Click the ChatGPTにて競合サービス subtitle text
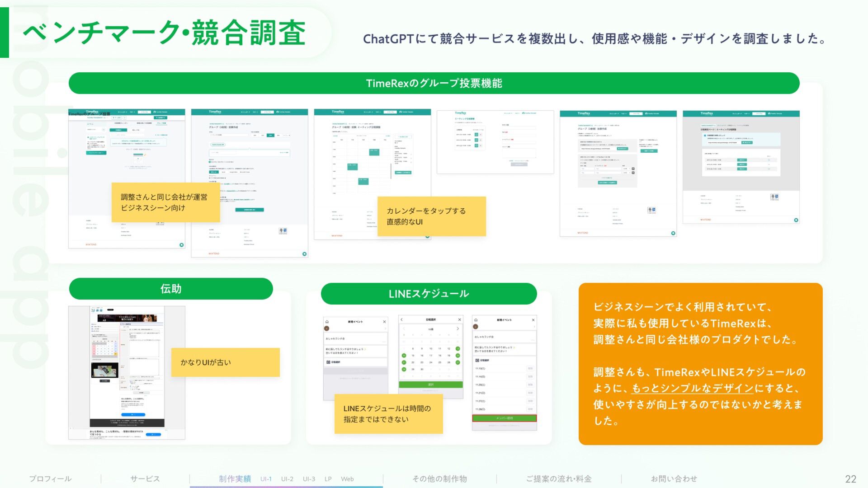 coord(595,39)
